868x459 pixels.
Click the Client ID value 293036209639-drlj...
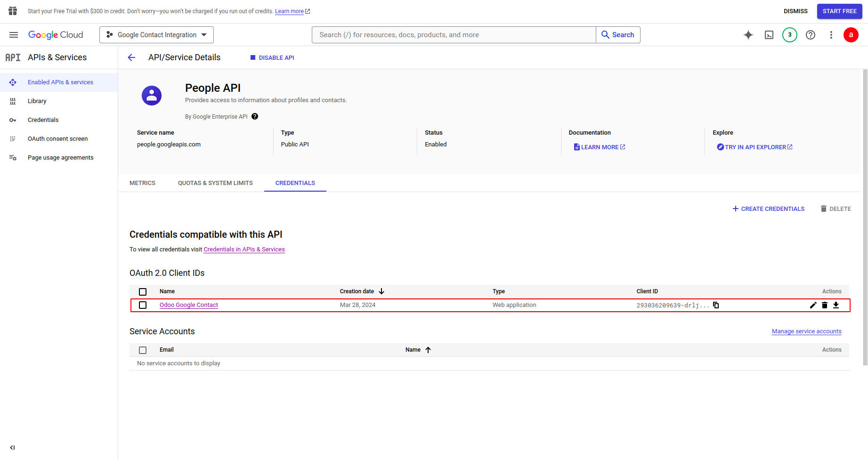pyautogui.click(x=673, y=306)
